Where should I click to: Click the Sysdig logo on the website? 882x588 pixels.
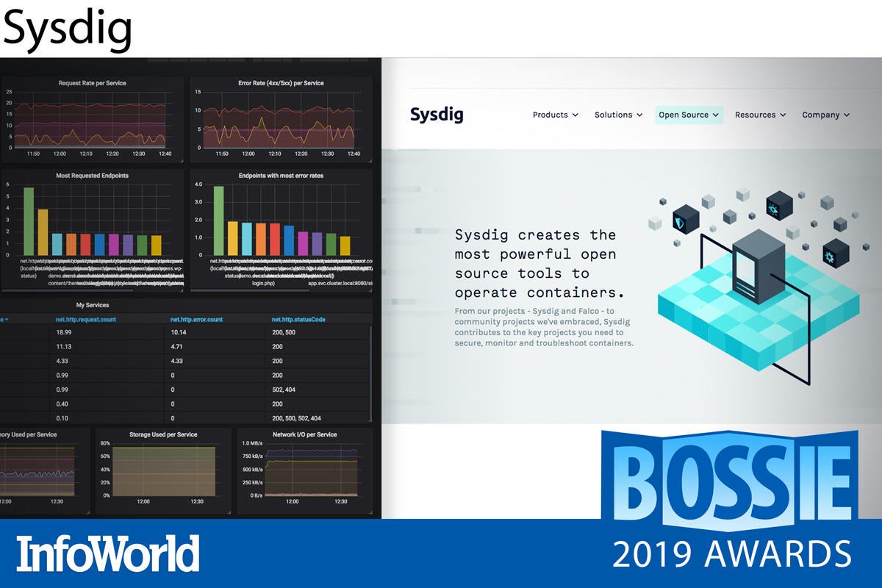coord(437,114)
